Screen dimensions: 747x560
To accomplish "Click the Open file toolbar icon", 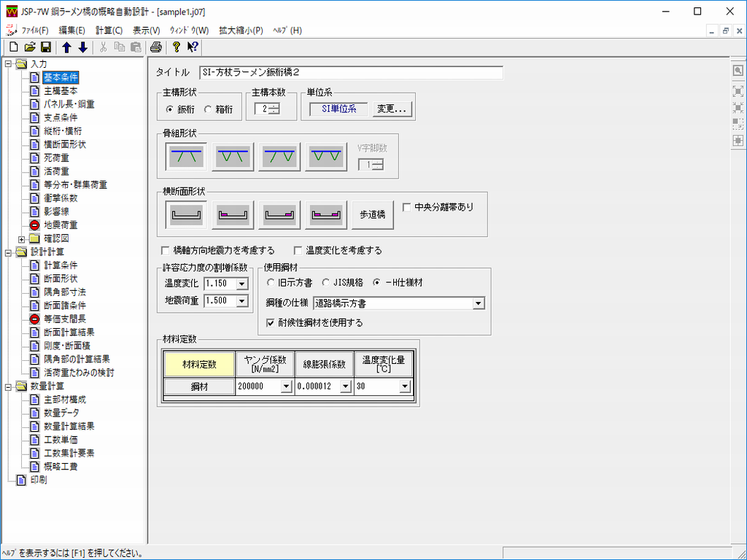I will point(30,47).
